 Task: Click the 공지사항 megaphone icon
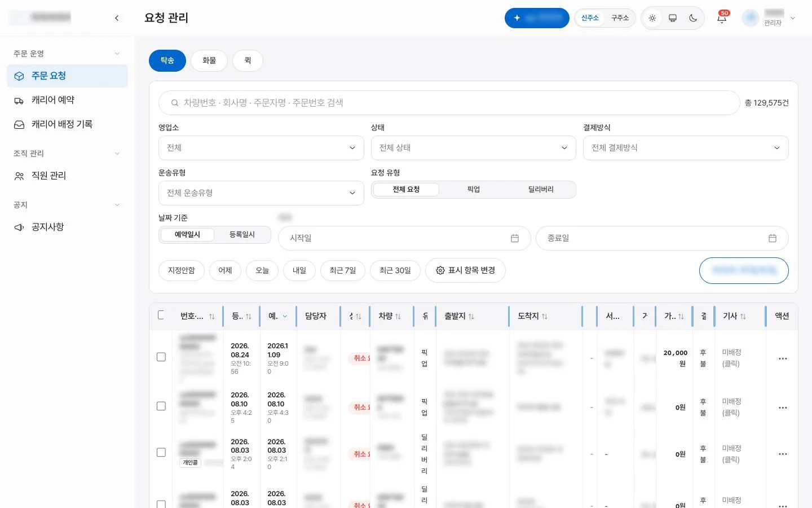pyautogui.click(x=19, y=227)
